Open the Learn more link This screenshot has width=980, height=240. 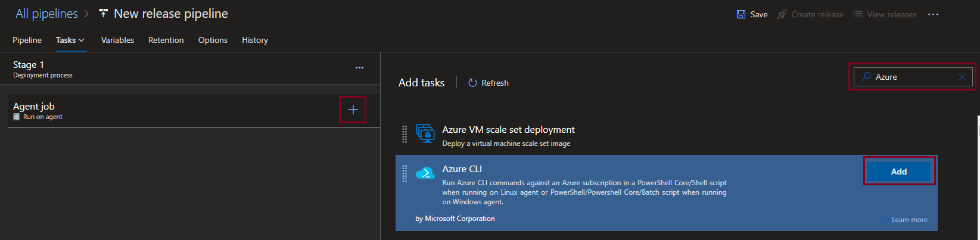coord(909,220)
